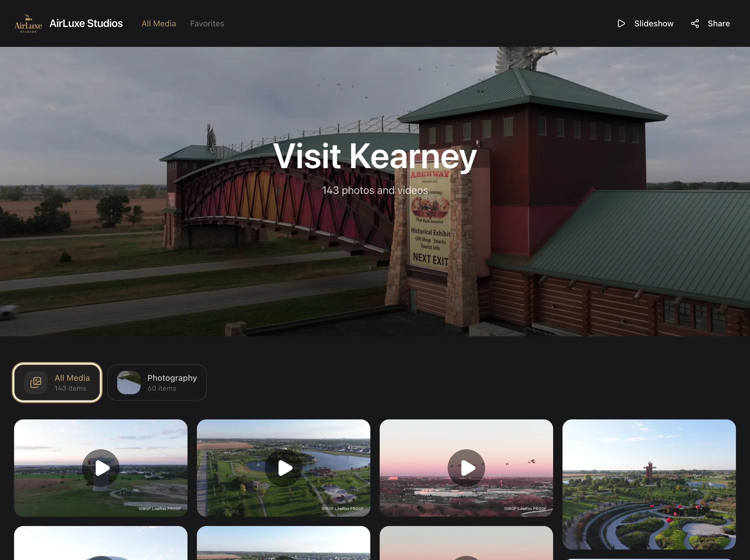Play the lake and park aerial video
This screenshot has width=750, height=560.
tap(284, 468)
